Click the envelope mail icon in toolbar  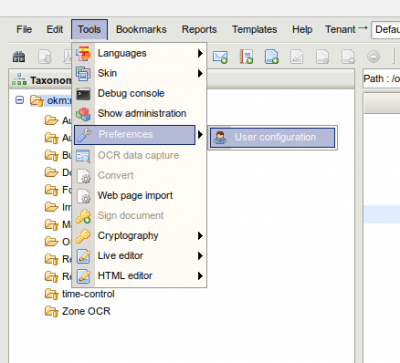(220, 57)
